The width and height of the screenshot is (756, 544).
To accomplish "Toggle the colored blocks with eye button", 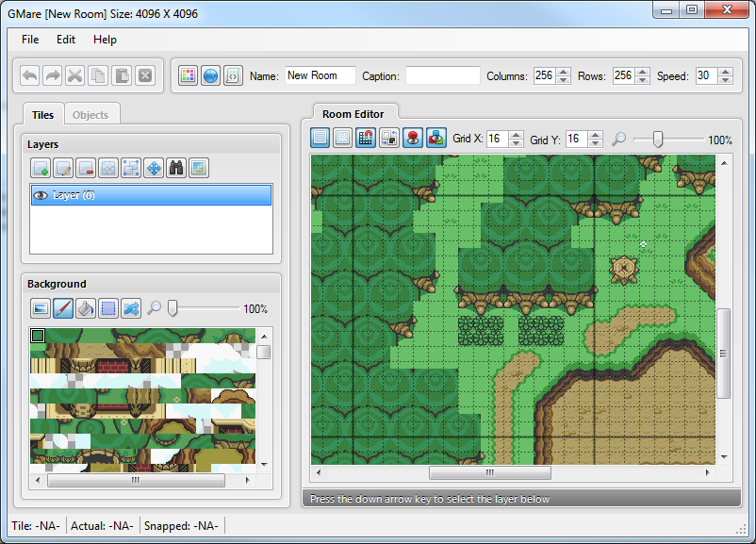I will coord(436,139).
